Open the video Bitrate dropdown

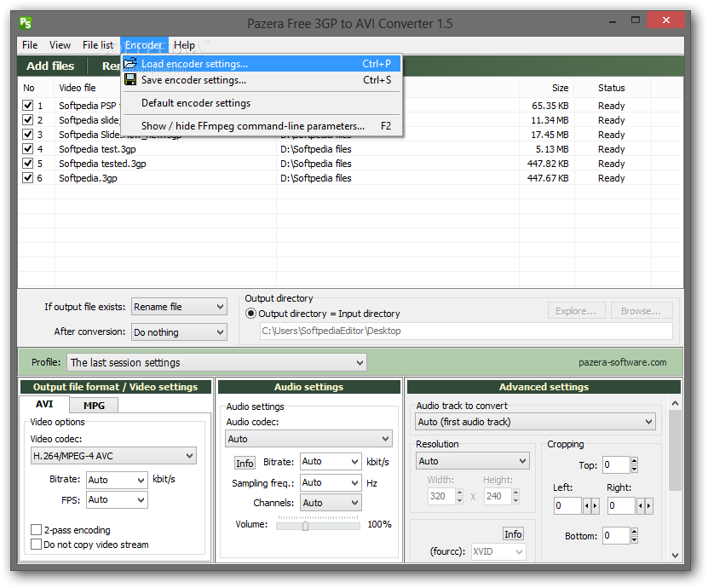(x=117, y=480)
